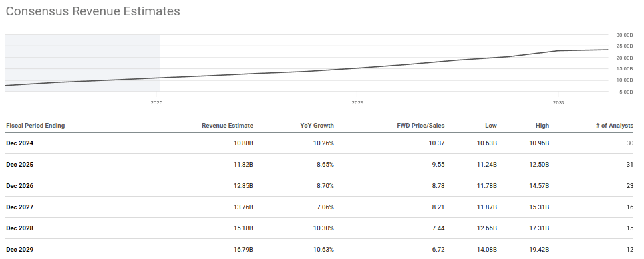Click the 2029 marker on chart axis
Image resolution: width=644 pixels, height=259 pixels.
tap(357, 103)
